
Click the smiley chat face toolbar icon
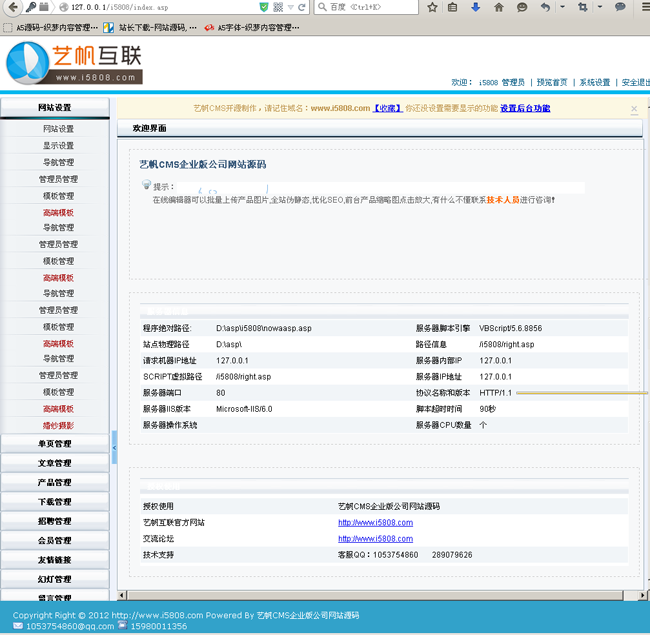pyautogui.click(x=522, y=7)
